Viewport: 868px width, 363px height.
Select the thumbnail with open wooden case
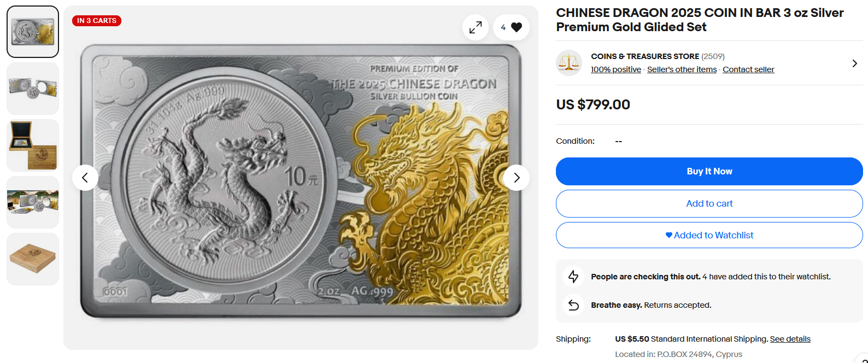point(33,145)
